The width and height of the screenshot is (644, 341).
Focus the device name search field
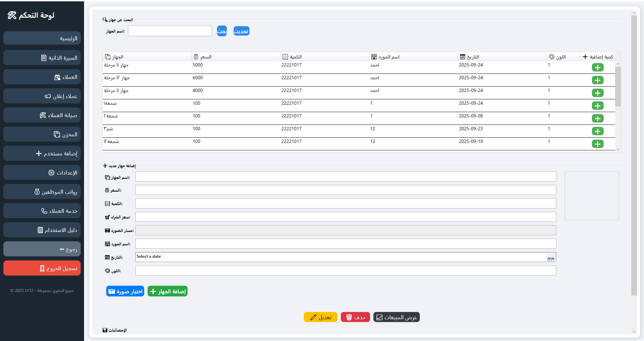coord(170,31)
